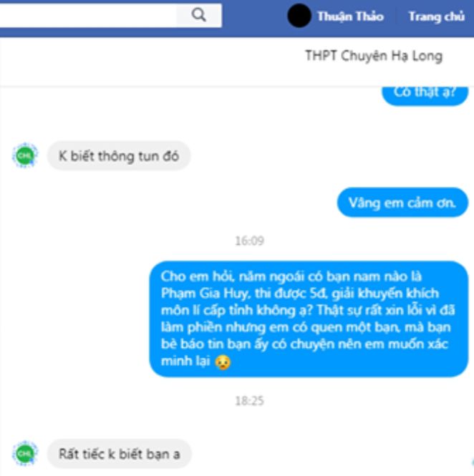This screenshot has width=474, height=476.
Task: Select the 'Rất tiếc k biết bạn a' message
Action: (x=120, y=454)
